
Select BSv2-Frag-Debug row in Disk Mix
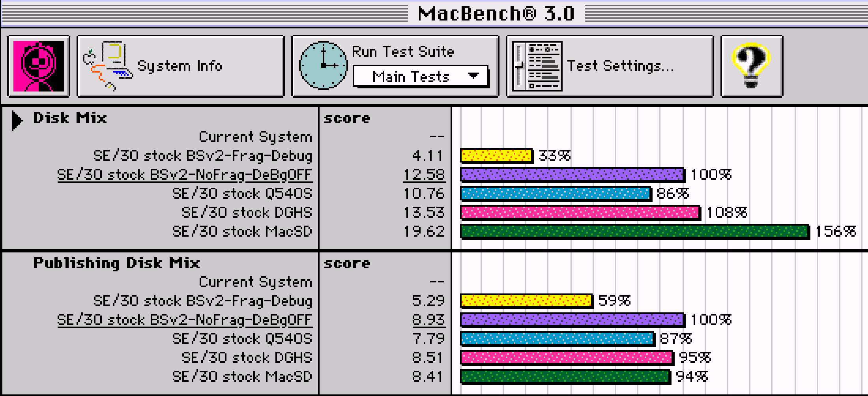pyautogui.click(x=202, y=156)
